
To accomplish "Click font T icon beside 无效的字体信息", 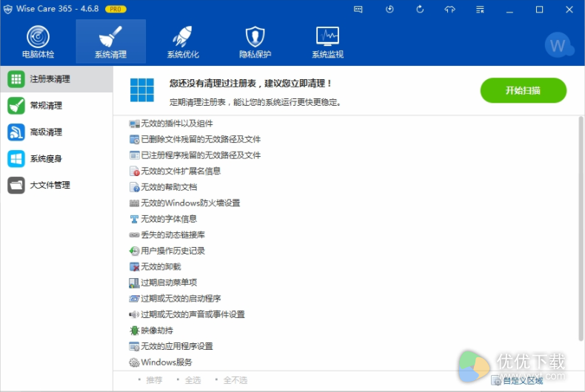I will pyautogui.click(x=134, y=219).
